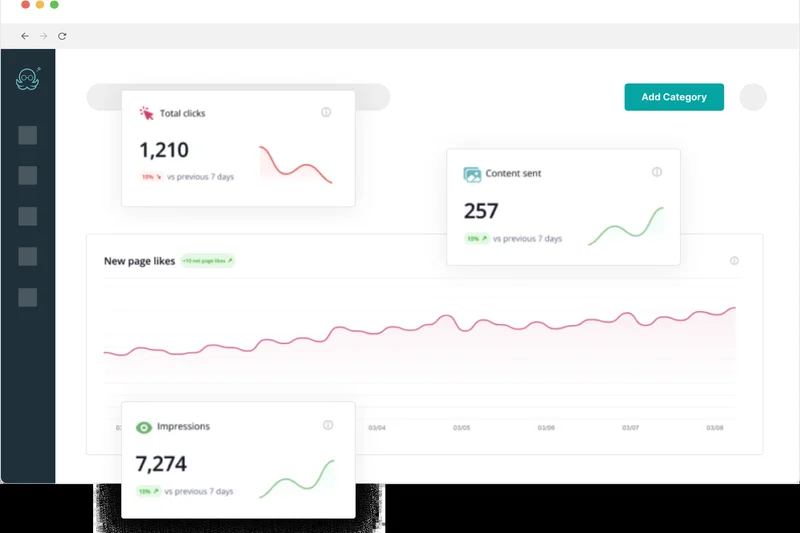Viewport: 800px width, 533px height.
Task: Click the cursor icon beside Total clicks
Action: pos(147,114)
